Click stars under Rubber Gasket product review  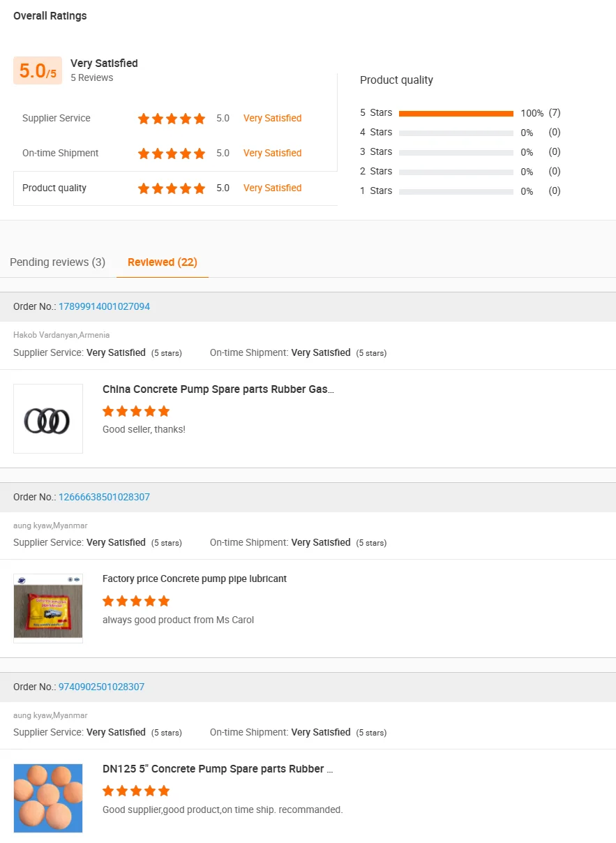136,411
